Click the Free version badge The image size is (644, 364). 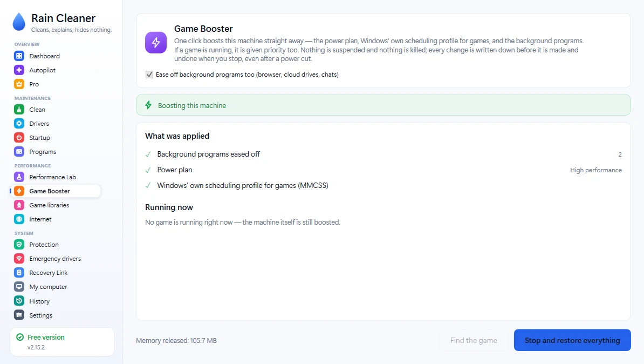[62, 342]
